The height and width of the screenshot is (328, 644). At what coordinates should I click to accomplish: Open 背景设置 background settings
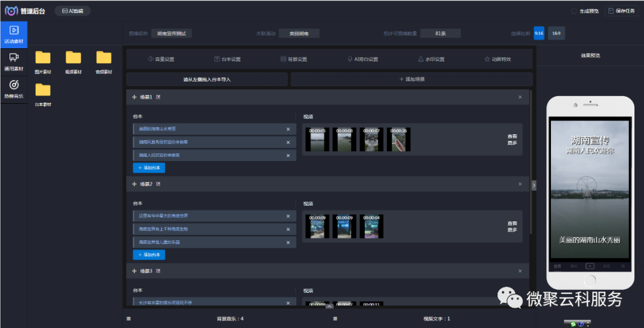coord(293,59)
